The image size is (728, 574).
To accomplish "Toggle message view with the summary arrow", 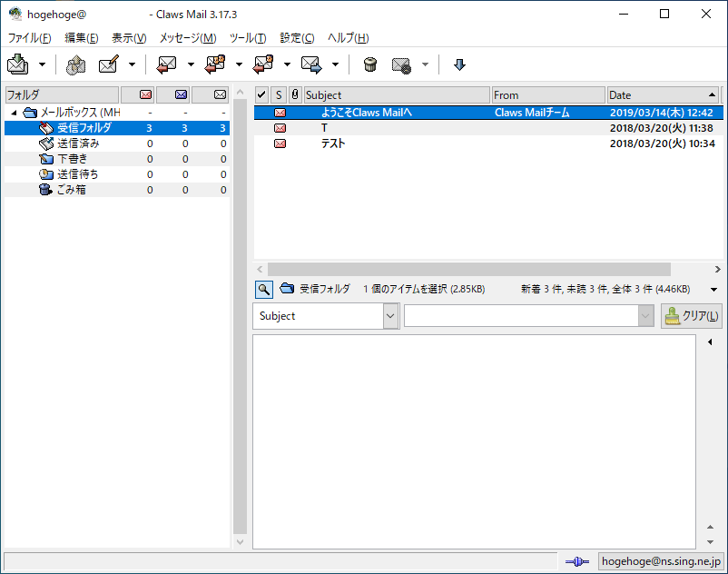I will (714, 290).
